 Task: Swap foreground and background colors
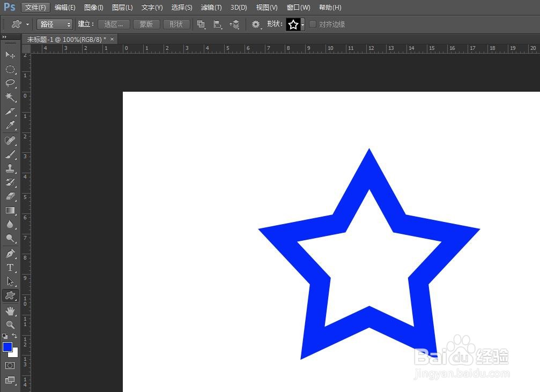(14, 336)
